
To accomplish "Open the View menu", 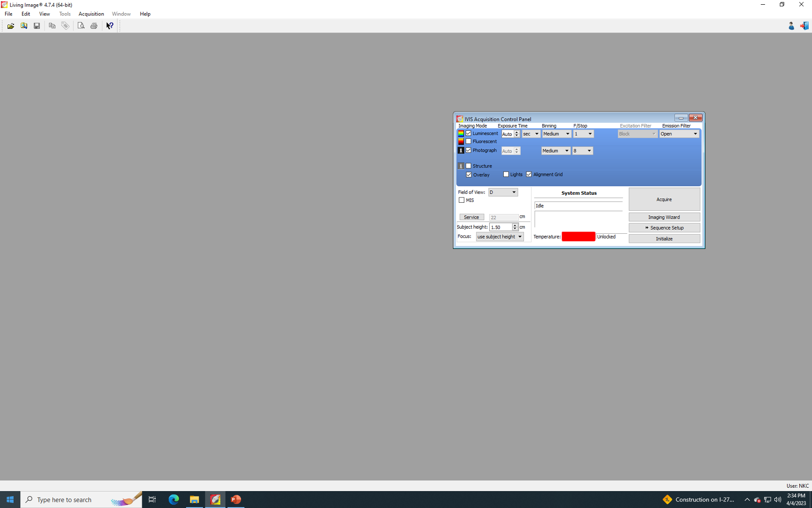I will point(45,14).
